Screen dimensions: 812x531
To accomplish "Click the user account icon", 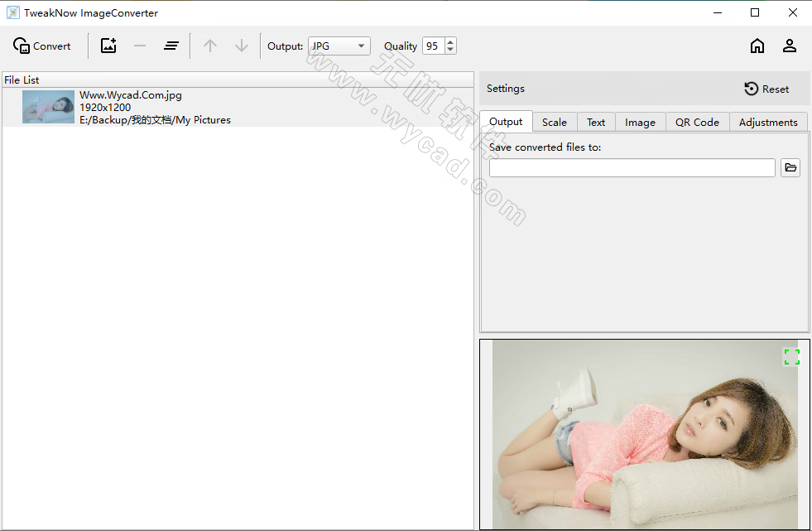I will [790, 46].
